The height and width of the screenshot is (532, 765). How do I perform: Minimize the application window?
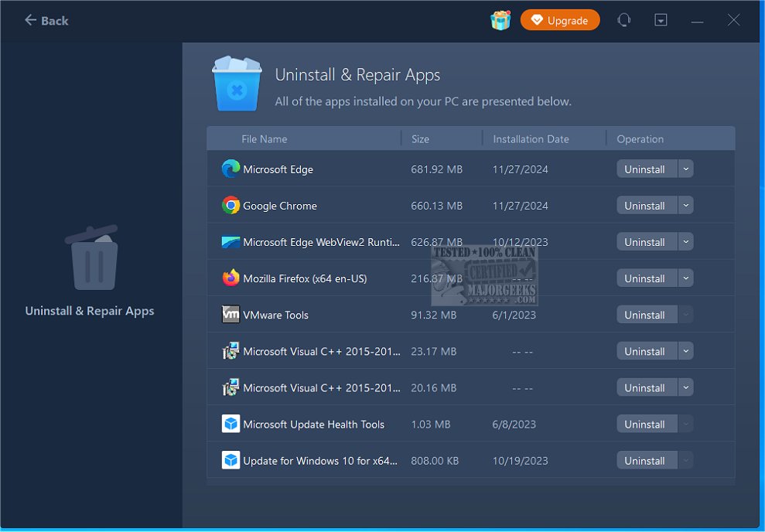point(697,21)
